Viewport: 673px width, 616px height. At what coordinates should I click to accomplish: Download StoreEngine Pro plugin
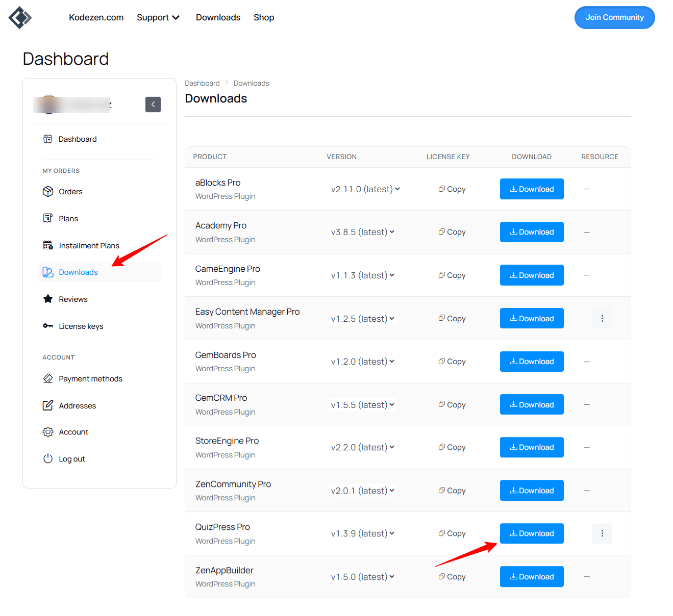532,447
